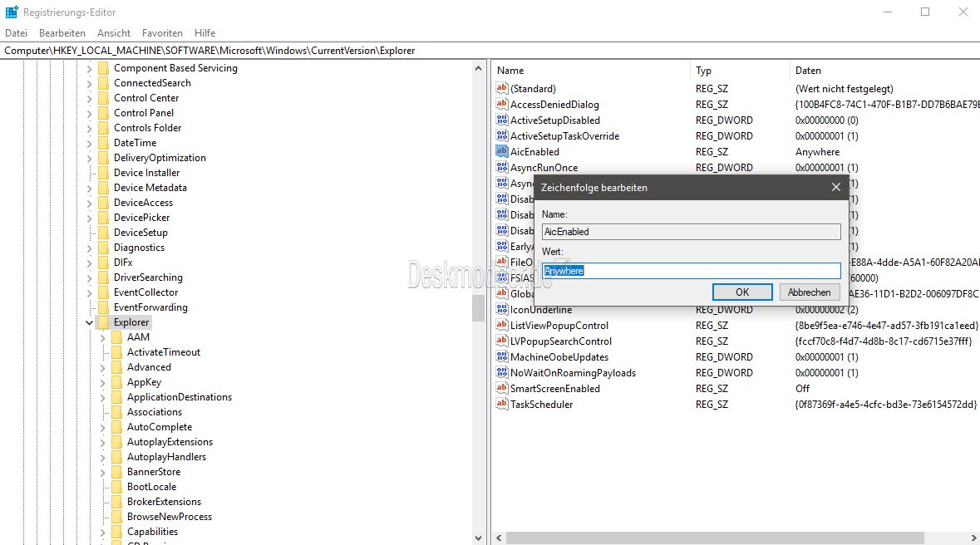Select the BrowseNewProcess subkey
Image resolution: width=980 pixels, height=545 pixels.
[x=170, y=517]
